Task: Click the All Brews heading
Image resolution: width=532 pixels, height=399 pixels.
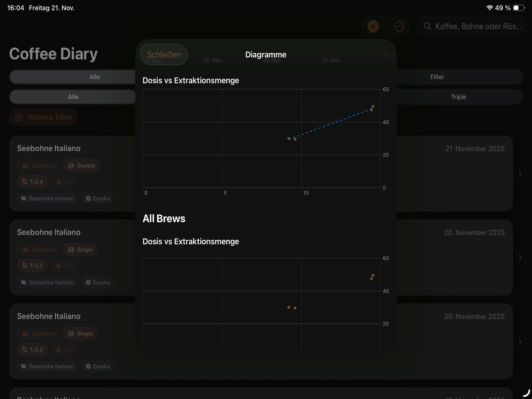Action: pos(164,219)
